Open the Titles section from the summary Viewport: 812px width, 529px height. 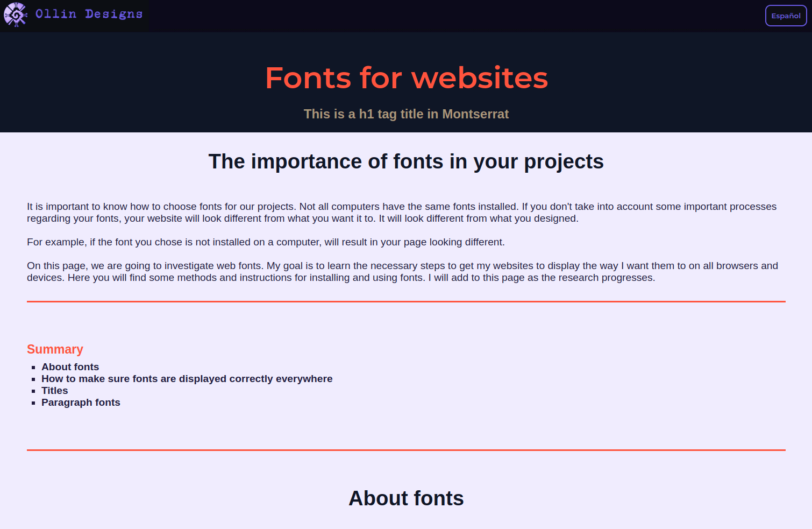pyautogui.click(x=54, y=390)
